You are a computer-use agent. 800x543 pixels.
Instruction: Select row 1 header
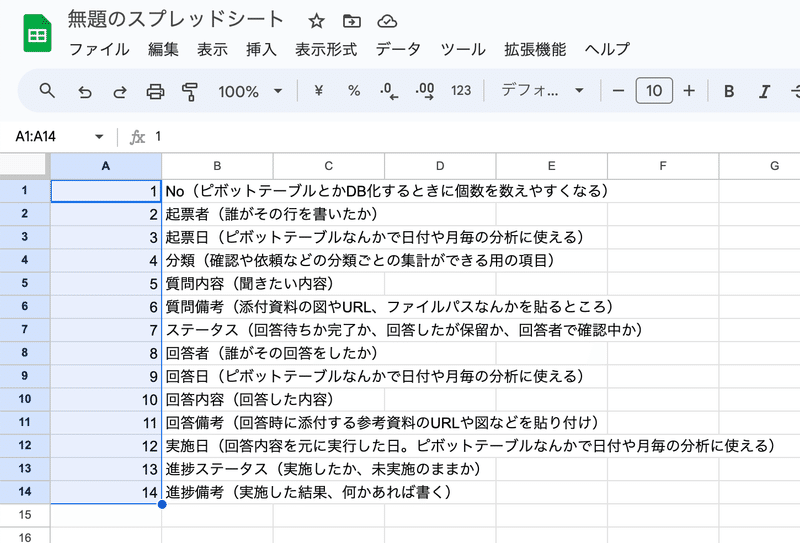point(24,191)
